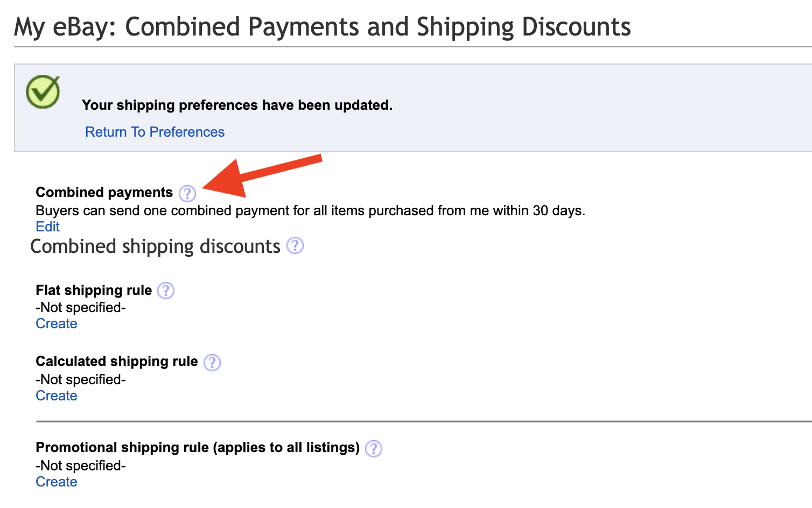Open the Calculated shipping rule help icon
The width and height of the screenshot is (812, 508).
pos(212,362)
